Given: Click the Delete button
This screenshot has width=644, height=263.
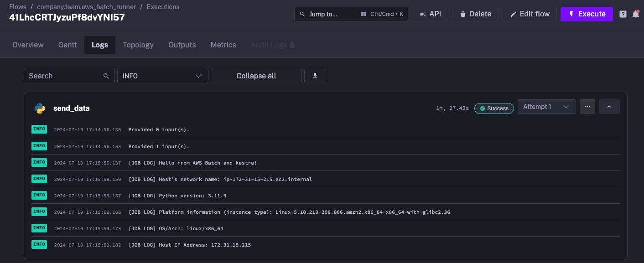Looking at the screenshot, I should (475, 14).
